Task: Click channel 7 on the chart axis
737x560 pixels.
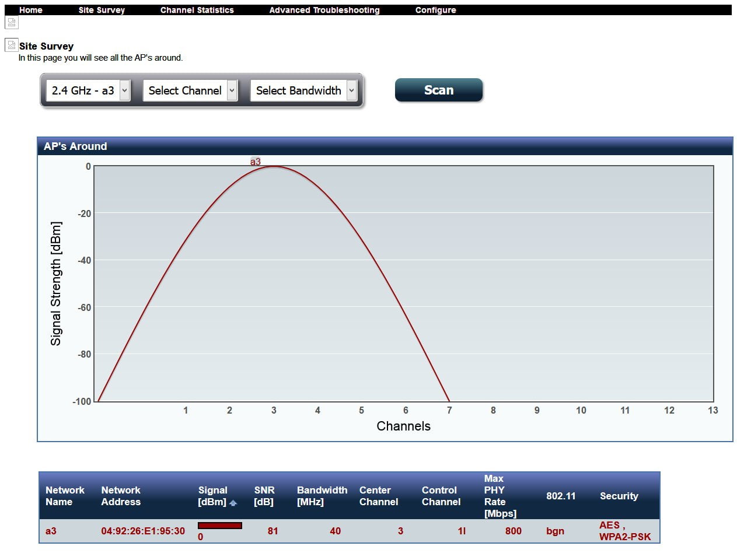Action: pyautogui.click(x=449, y=410)
